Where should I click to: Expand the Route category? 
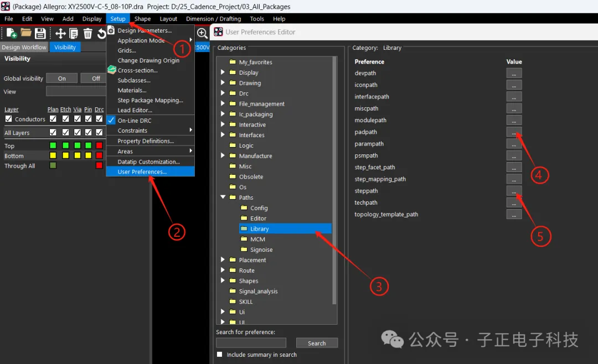pos(223,270)
